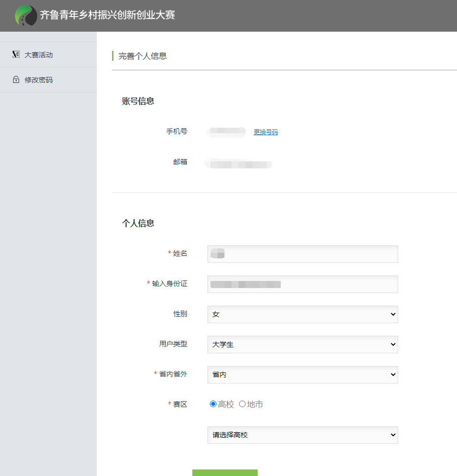Click the 大赛活动 list icon in sidebar
The image size is (457, 476).
point(16,55)
